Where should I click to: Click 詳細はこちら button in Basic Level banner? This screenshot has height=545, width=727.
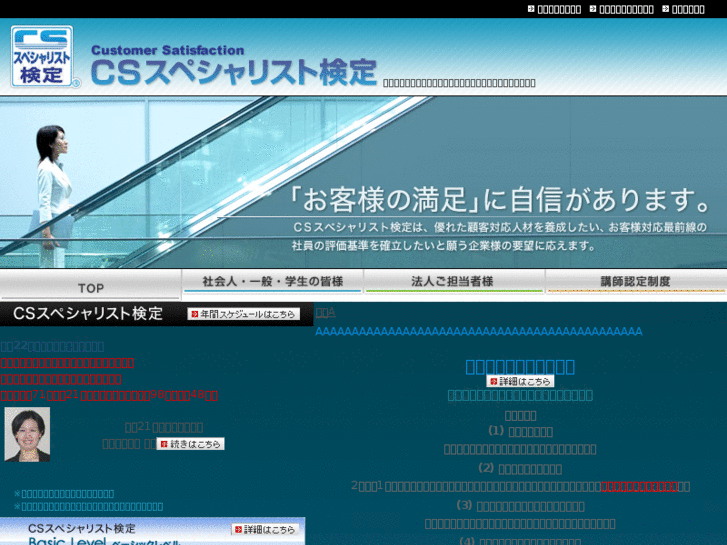click(264, 529)
